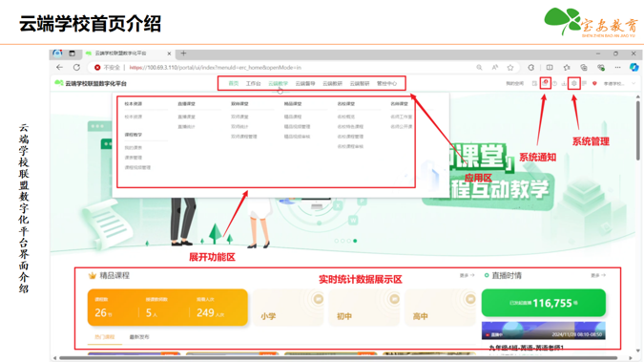Open the 小学 course category card

tap(288, 308)
